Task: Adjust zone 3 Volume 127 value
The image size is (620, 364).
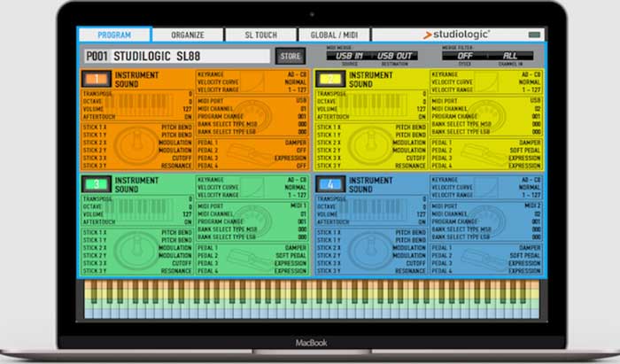Action: 188,214
